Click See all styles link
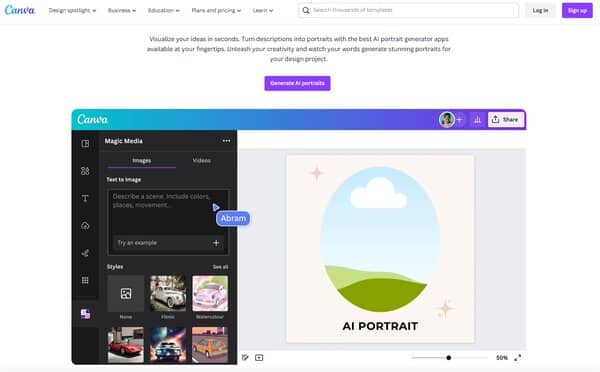The image size is (600, 372). pos(220,267)
